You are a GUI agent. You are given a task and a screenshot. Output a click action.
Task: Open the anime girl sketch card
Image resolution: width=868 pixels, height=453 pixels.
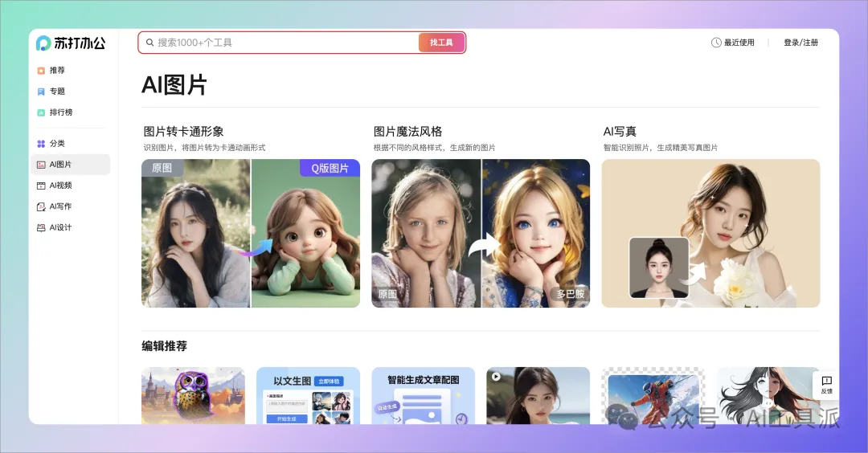point(768,395)
